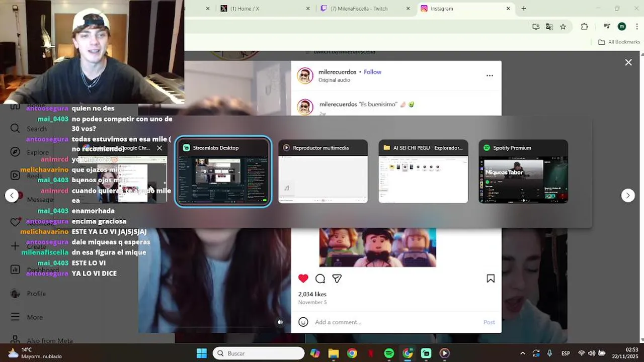Screen dimensions: 644x362
Task: Share the post with paper plane icon
Action: point(337,279)
